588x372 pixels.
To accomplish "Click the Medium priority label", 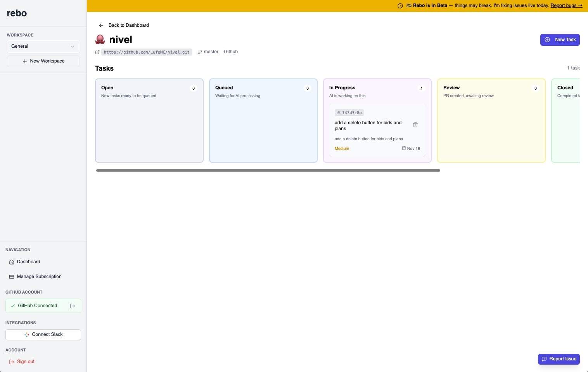I will pyautogui.click(x=342, y=148).
